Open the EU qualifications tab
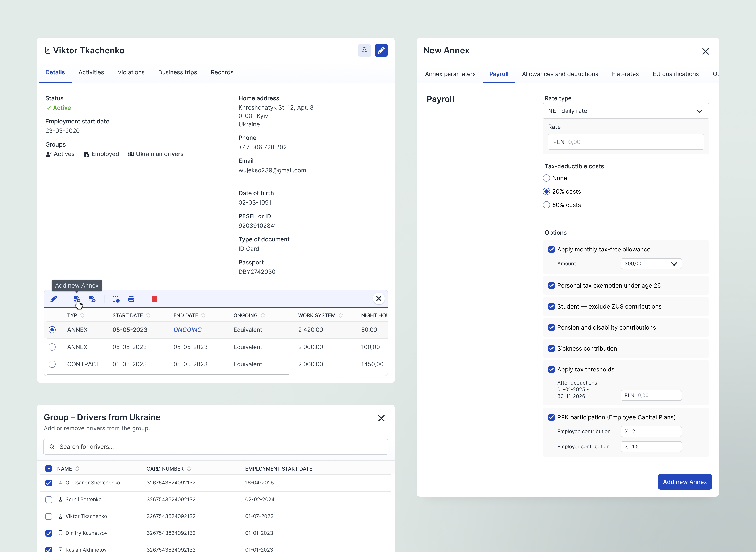Image resolution: width=756 pixels, height=552 pixels. 676,74
